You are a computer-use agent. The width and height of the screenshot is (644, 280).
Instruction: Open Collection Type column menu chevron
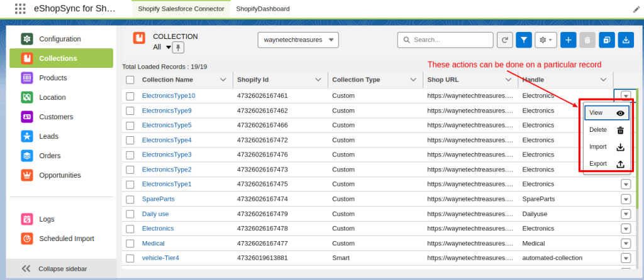point(414,80)
